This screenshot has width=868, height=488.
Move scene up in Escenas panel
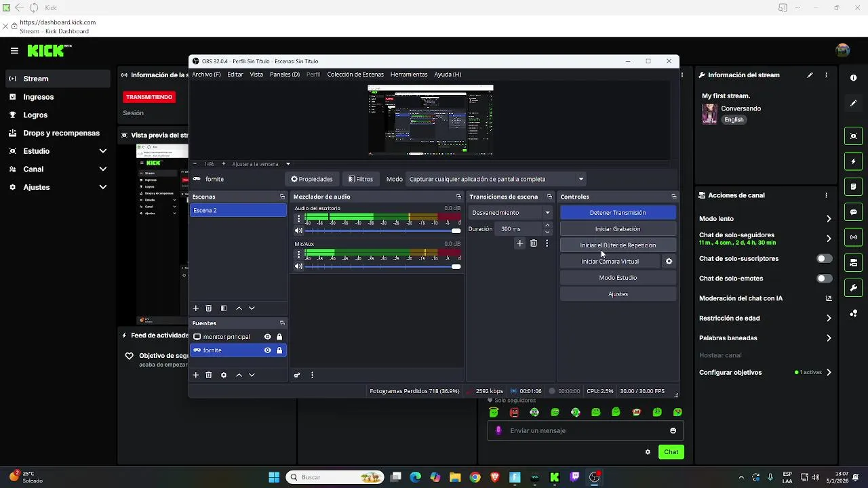coord(239,308)
